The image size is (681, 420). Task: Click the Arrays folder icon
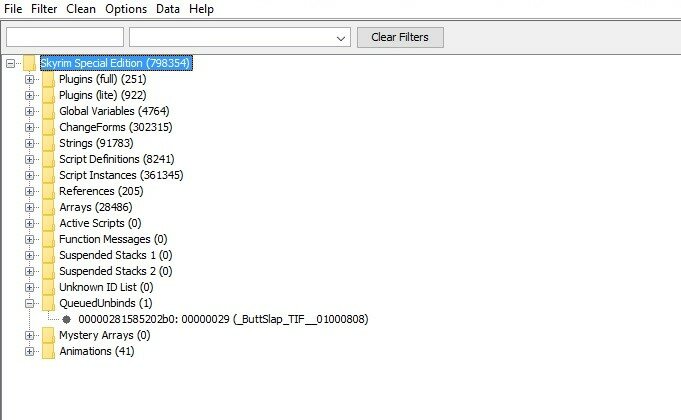tap(48, 208)
